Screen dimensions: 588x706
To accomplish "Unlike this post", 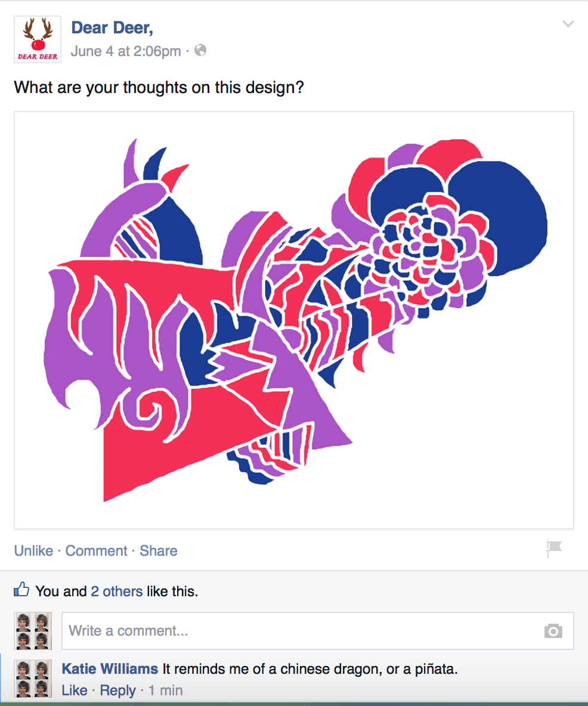I will pos(33,550).
